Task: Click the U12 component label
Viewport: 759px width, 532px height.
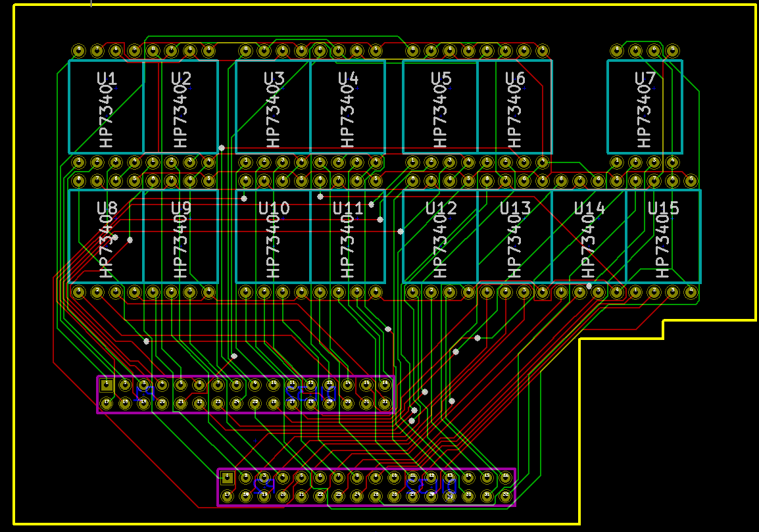Action: coord(441,208)
